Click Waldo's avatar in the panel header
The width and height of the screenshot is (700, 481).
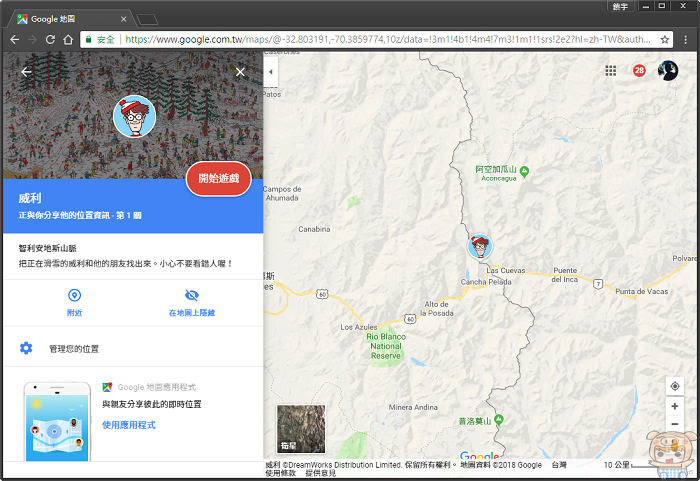pos(134,116)
